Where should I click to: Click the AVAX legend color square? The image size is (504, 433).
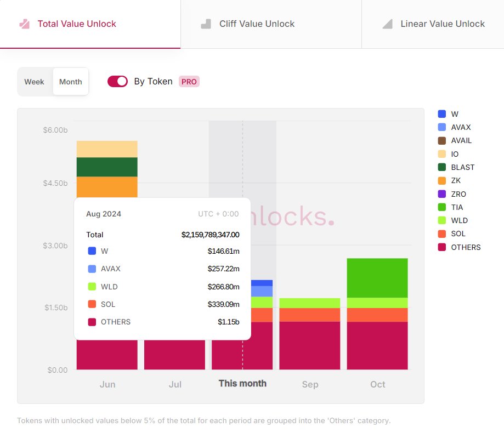[x=442, y=127]
